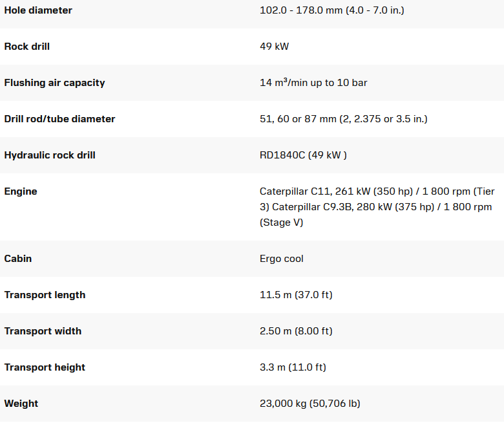Select the Caterpillar C11 engine description text

coord(377,207)
